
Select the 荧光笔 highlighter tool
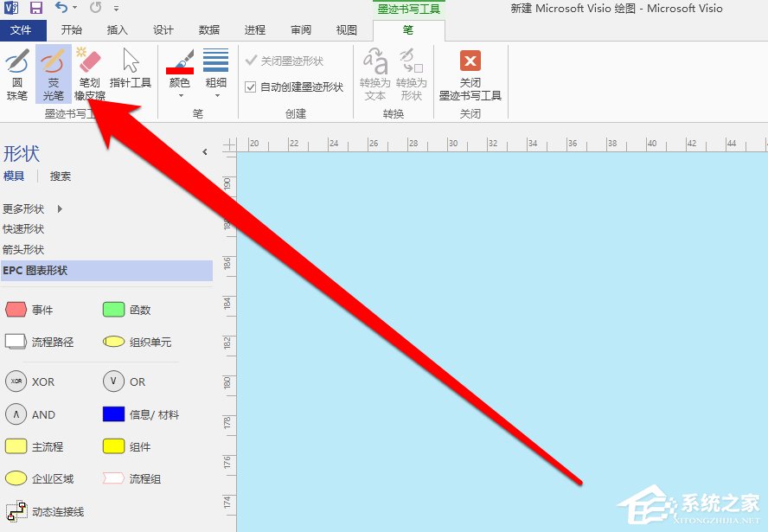52,76
